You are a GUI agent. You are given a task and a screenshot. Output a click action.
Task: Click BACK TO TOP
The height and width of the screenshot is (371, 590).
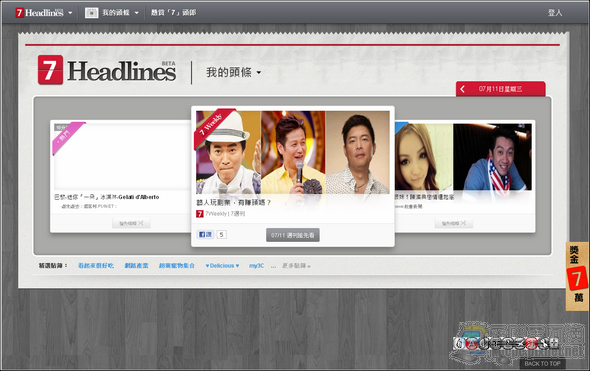(542, 363)
